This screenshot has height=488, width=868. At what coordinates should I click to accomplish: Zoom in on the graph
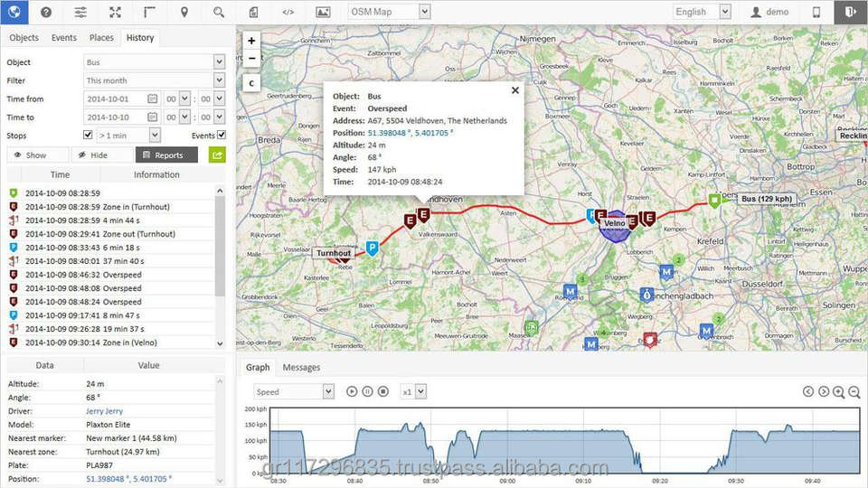tap(838, 391)
